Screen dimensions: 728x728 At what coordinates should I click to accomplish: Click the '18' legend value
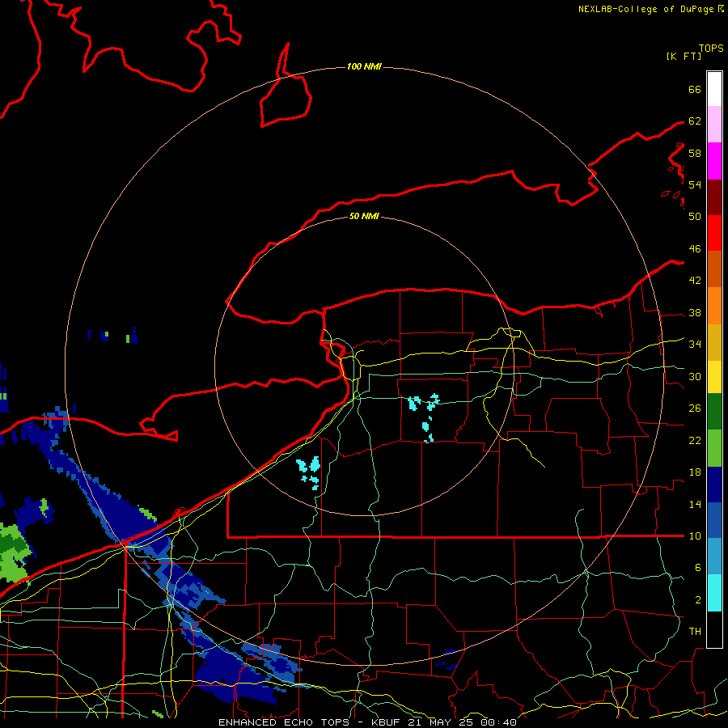click(695, 472)
